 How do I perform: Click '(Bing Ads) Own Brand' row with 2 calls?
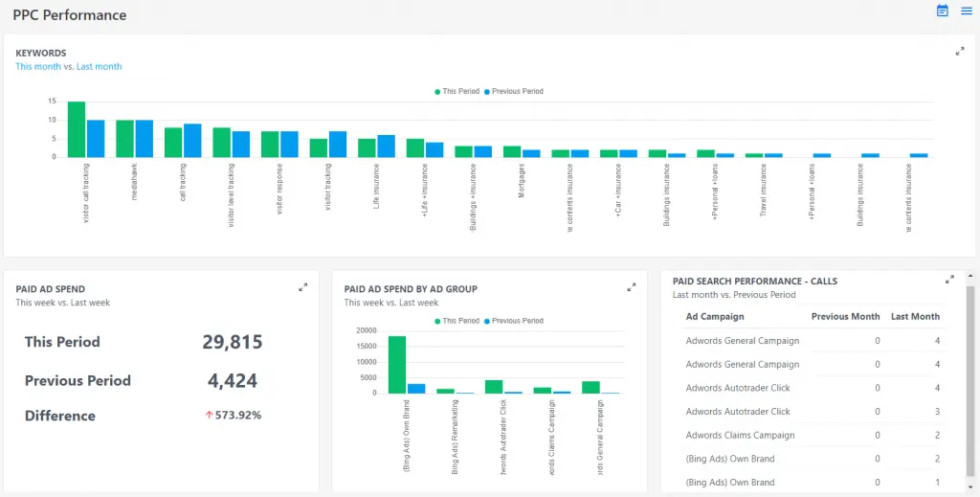pyautogui.click(x=813, y=459)
